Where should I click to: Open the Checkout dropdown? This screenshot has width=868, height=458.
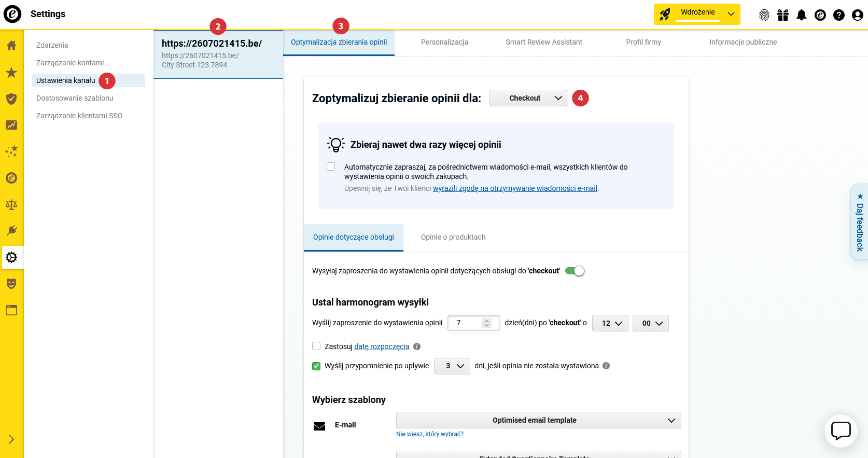(x=529, y=98)
